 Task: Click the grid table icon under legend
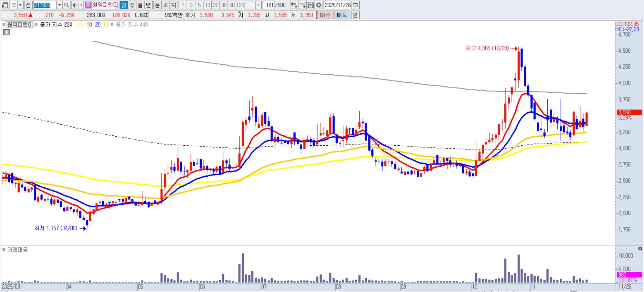[x=6, y=32]
